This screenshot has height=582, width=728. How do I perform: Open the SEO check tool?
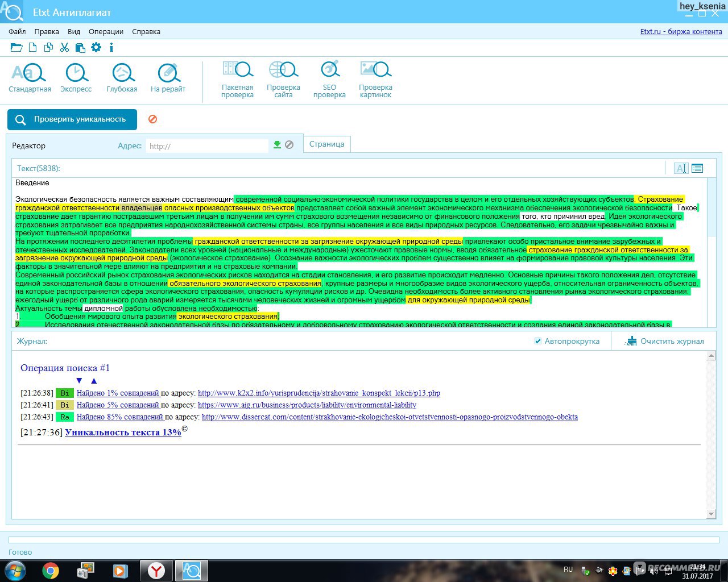(x=329, y=70)
